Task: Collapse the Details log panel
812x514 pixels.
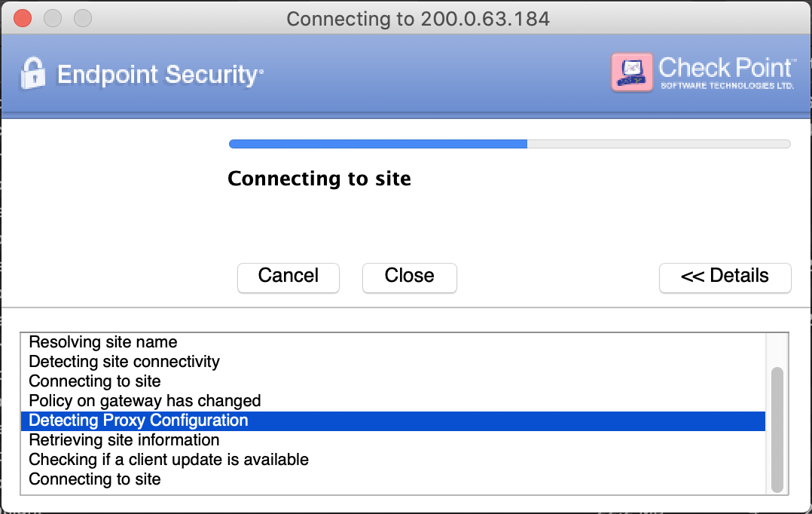Action: (724, 277)
